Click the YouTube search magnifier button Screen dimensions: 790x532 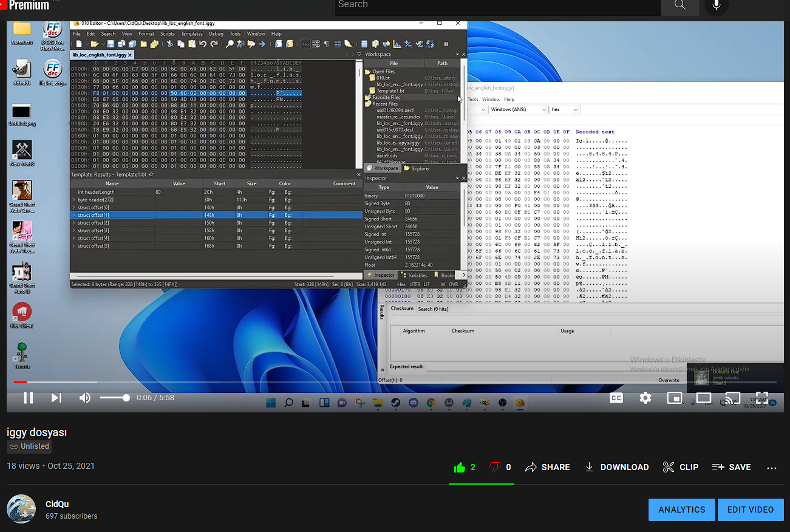pyautogui.click(x=680, y=5)
